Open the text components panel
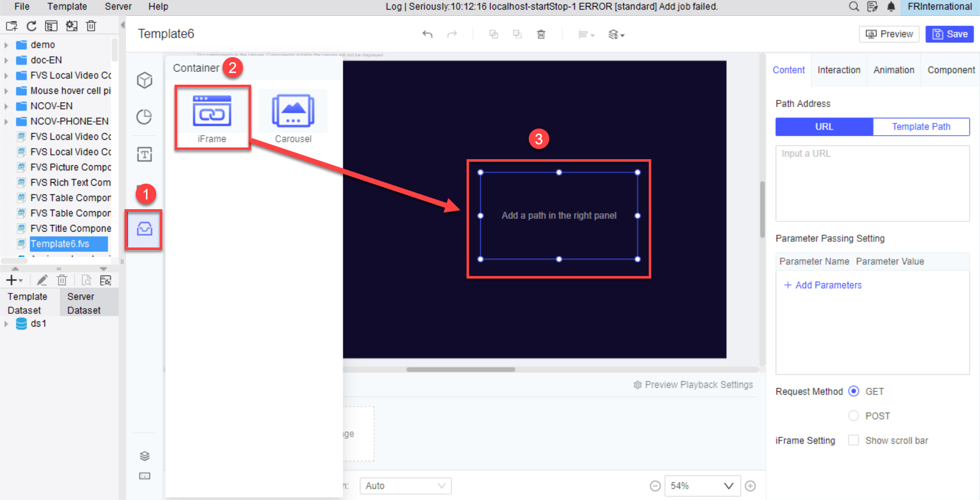 pyautogui.click(x=144, y=154)
